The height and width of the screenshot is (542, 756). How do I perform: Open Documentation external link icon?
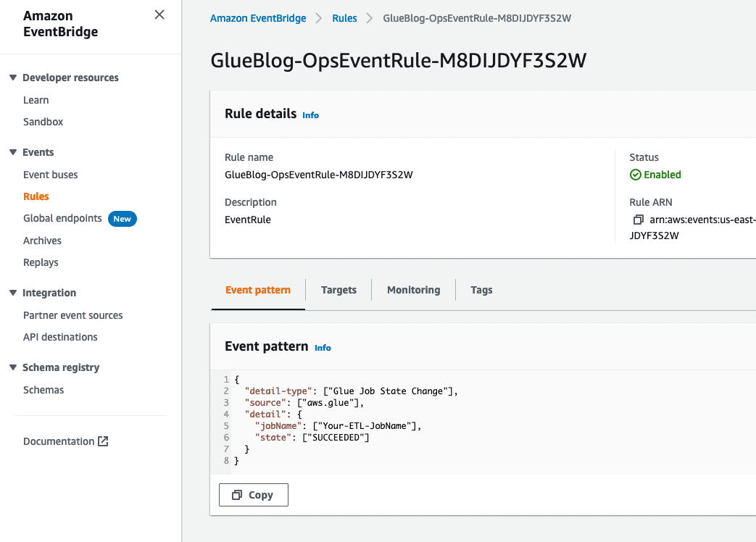pyautogui.click(x=103, y=441)
